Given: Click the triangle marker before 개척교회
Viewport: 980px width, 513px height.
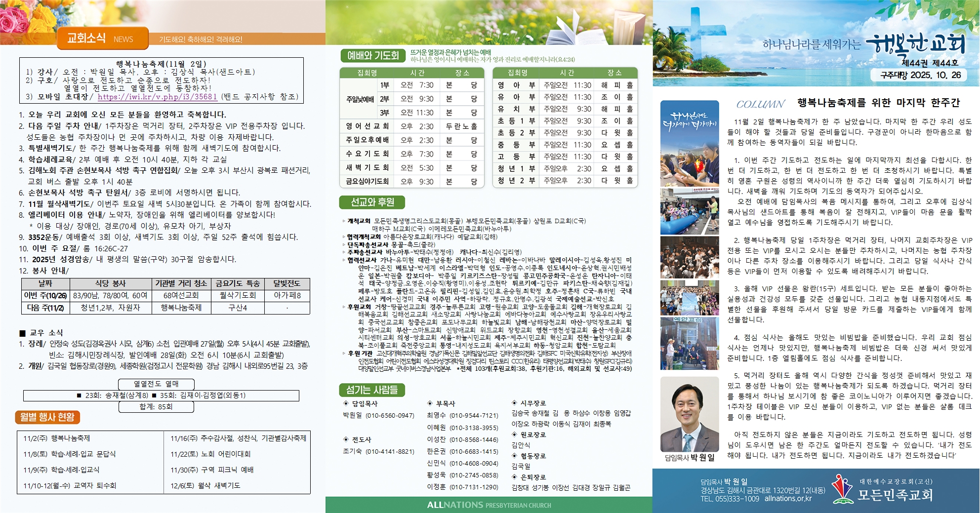Looking at the screenshot, I should click(344, 221).
